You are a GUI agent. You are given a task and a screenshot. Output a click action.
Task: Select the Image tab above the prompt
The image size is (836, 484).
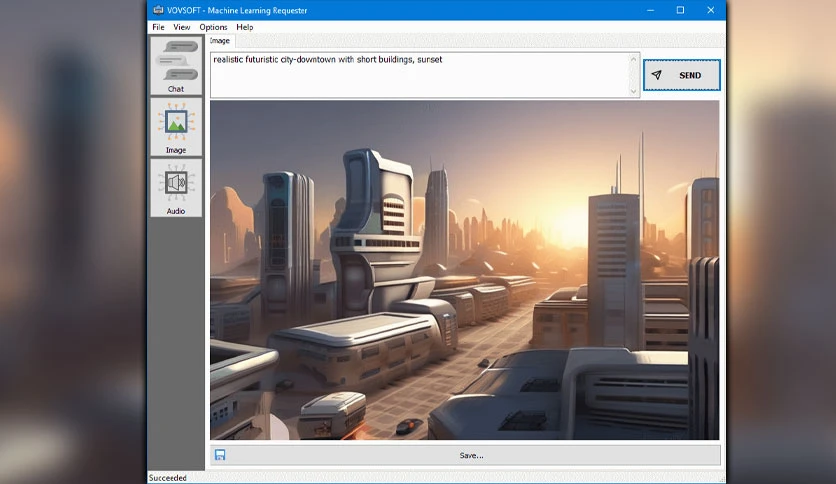(220, 41)
